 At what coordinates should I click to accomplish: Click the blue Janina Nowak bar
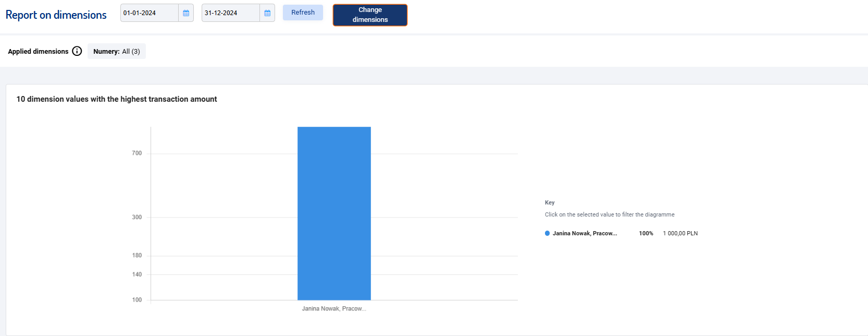[334, 213]
